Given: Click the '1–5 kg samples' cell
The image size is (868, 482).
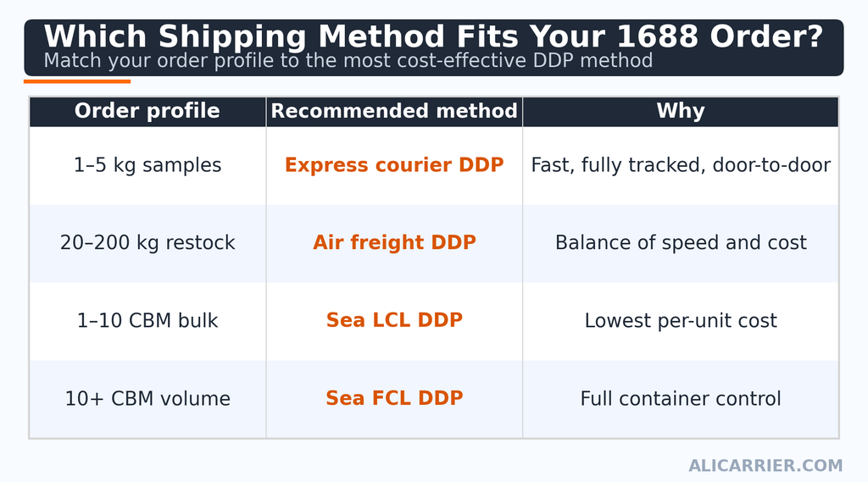Looking at the screenshot, I should click(x=147, y=165).
